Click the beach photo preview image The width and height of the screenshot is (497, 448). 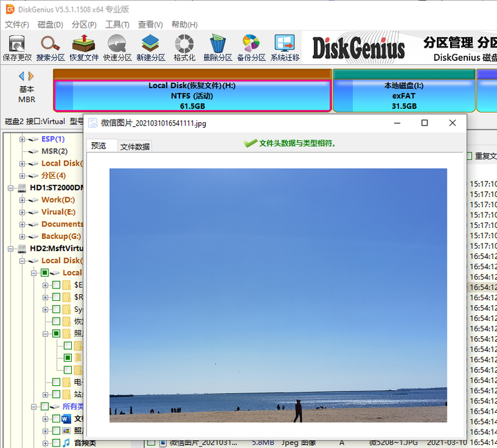point(278,295)
